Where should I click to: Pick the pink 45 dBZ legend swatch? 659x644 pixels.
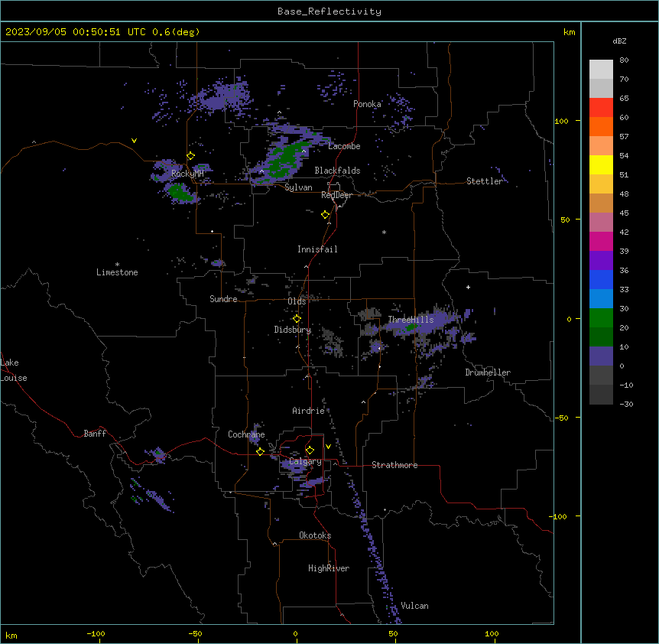point(601,223)
